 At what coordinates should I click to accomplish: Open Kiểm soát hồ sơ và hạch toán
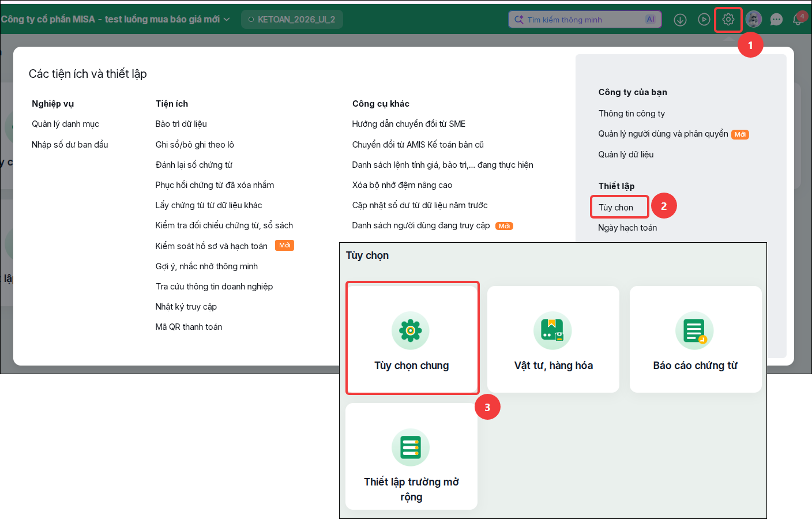point(211,246)
